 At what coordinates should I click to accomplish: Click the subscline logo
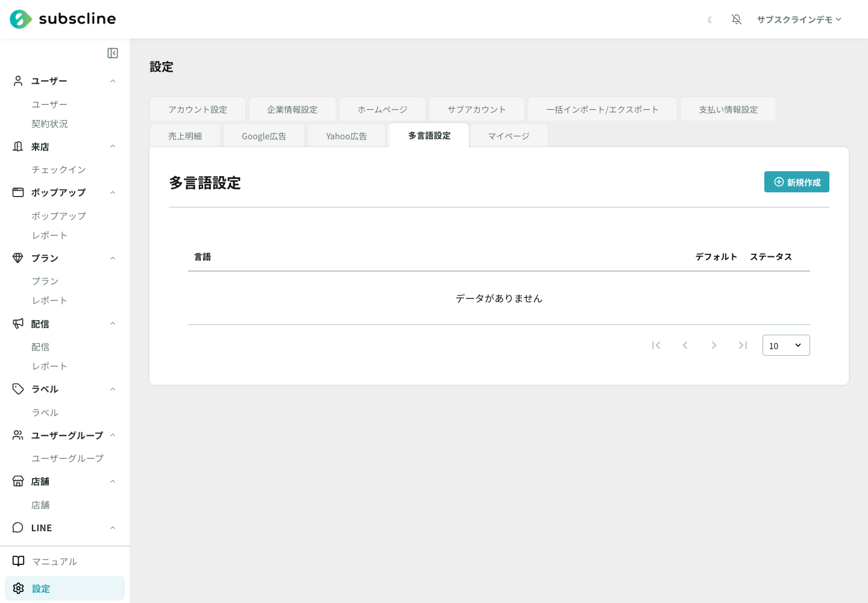tap(63, 19)
